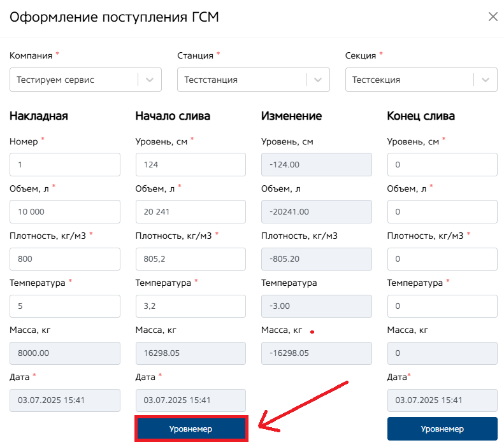504x445 pixels.
Task: Click the Начало слива Объем field
Action: pos(191,212)
